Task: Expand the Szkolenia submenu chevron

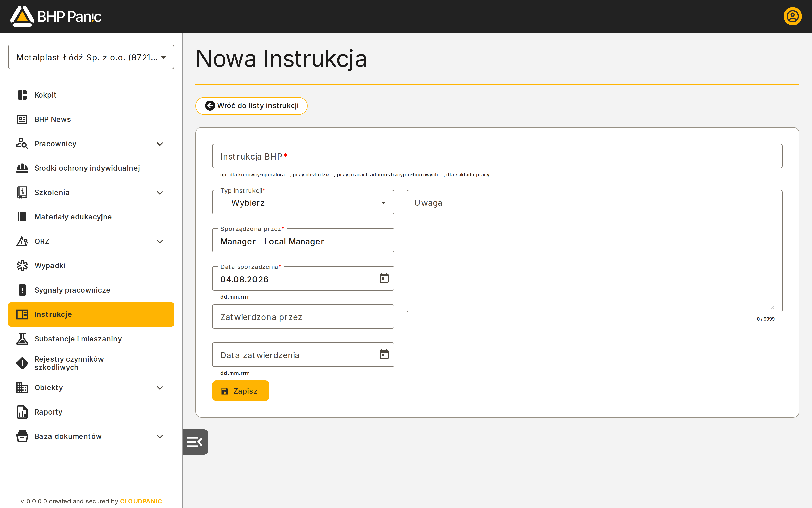Action: [160, 193]
